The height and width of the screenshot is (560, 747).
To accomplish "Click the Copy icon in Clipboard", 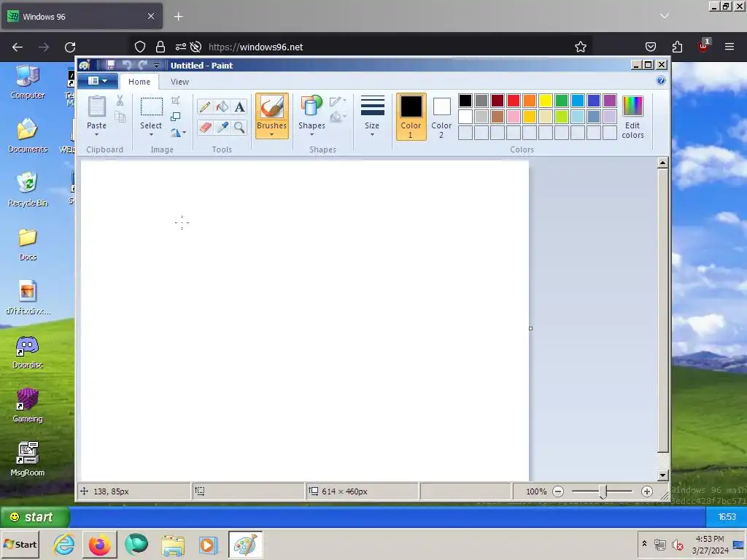I will tap(120, 117).
